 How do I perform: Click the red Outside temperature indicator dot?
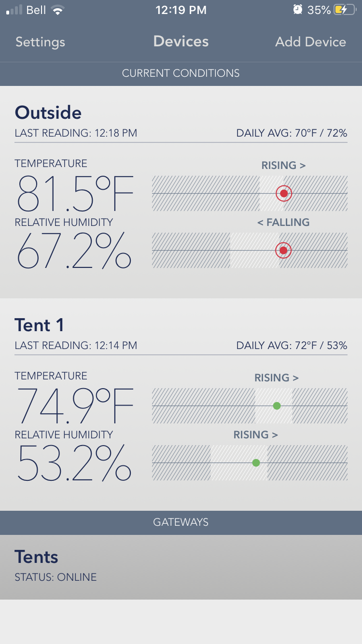[284, 194]
